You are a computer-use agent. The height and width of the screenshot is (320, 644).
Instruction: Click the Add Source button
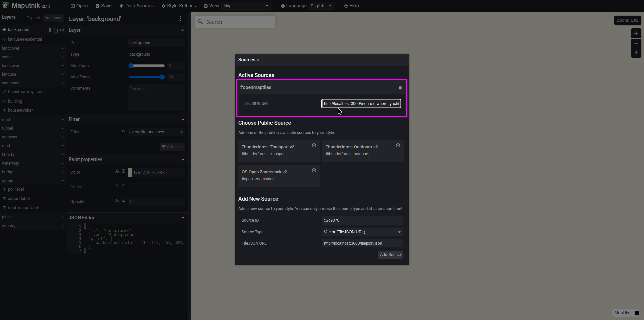pyautogui.click(x=390, y=254)
